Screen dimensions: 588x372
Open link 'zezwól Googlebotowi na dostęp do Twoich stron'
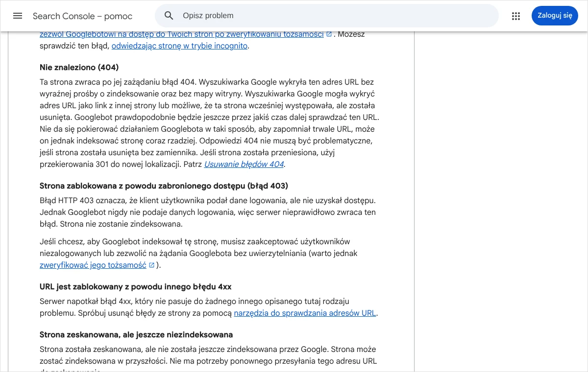[x=181, y=34]
